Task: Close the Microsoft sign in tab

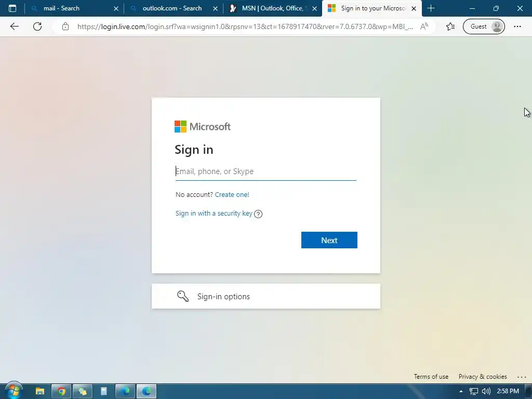Action: [414, 8]
